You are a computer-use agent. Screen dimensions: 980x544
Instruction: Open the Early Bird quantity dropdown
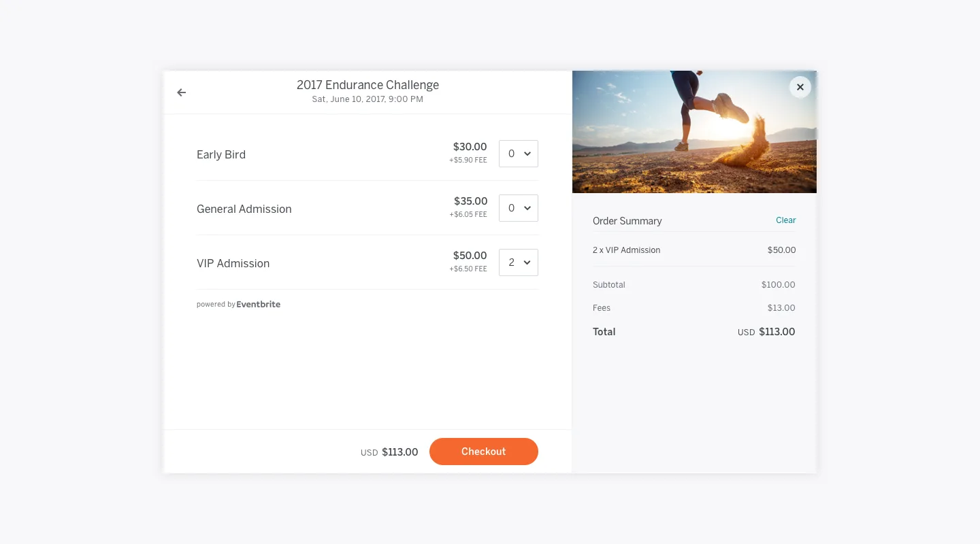(x=519, y=154)
